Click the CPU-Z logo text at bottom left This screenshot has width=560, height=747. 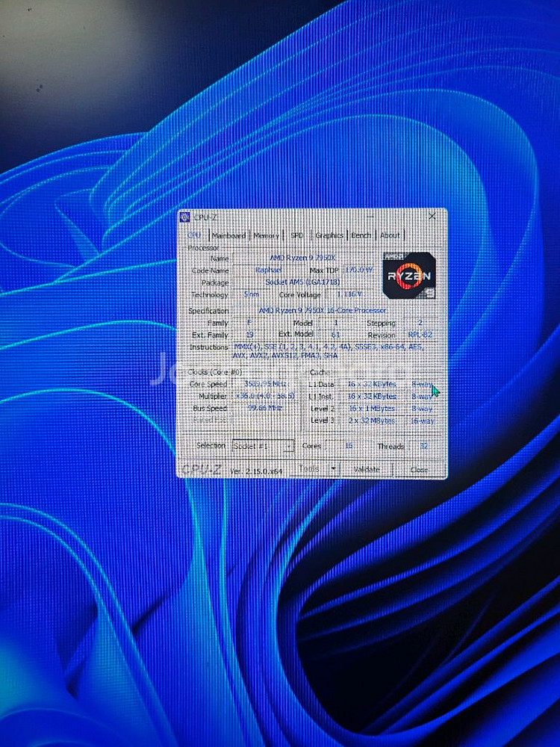[201, 469]
